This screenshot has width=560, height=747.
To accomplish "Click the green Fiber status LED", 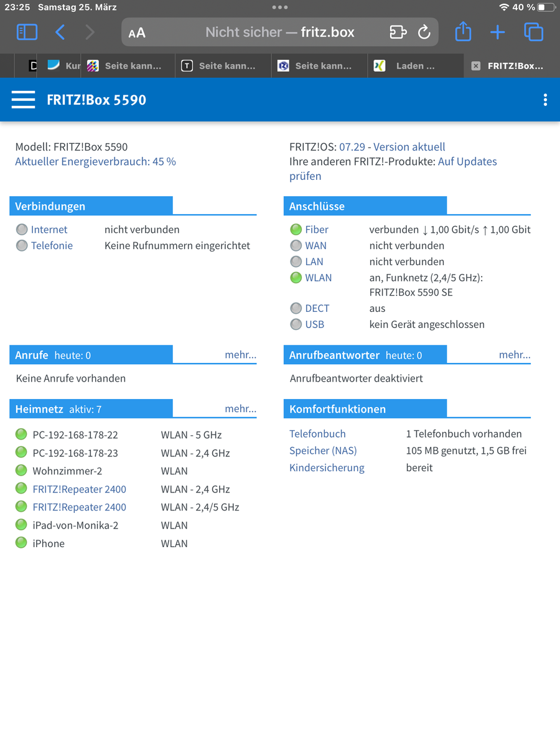I will [x=296, y=230].
